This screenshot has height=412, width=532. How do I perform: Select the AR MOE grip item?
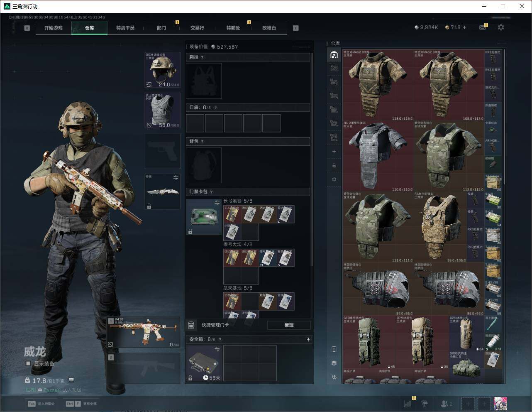pyautogui.click(x=493, y=147)
